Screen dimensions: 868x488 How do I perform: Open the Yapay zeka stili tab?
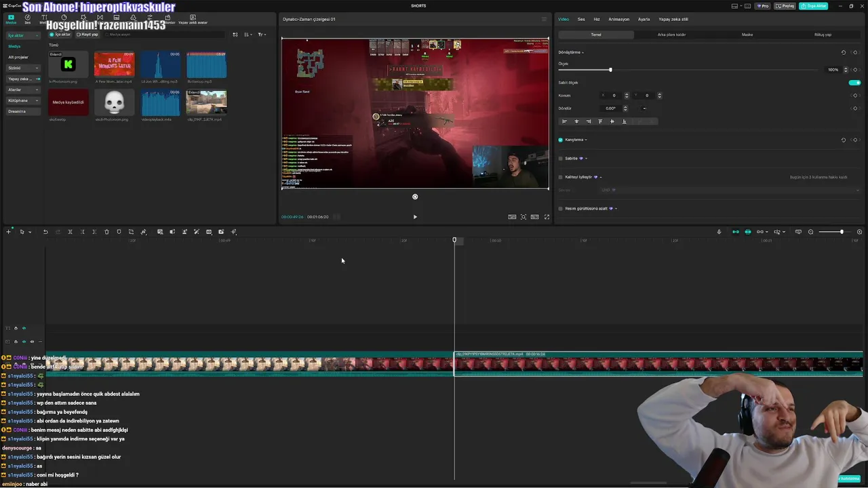673,19
